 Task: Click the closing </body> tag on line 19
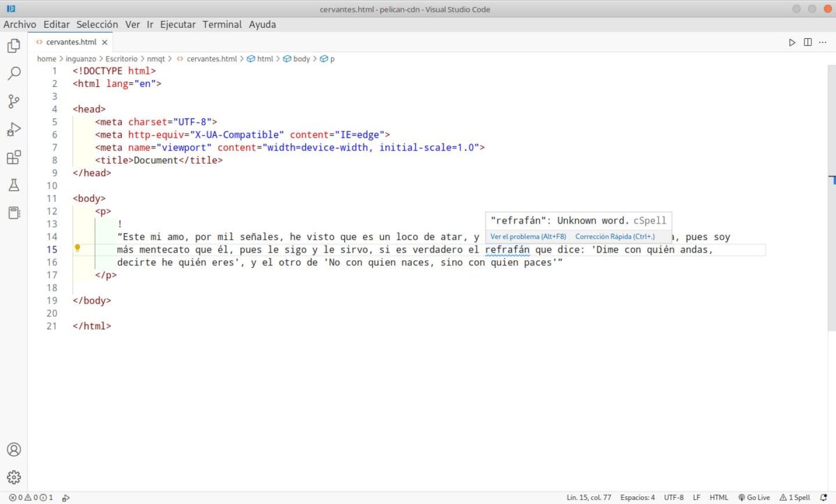pos(92,301)
